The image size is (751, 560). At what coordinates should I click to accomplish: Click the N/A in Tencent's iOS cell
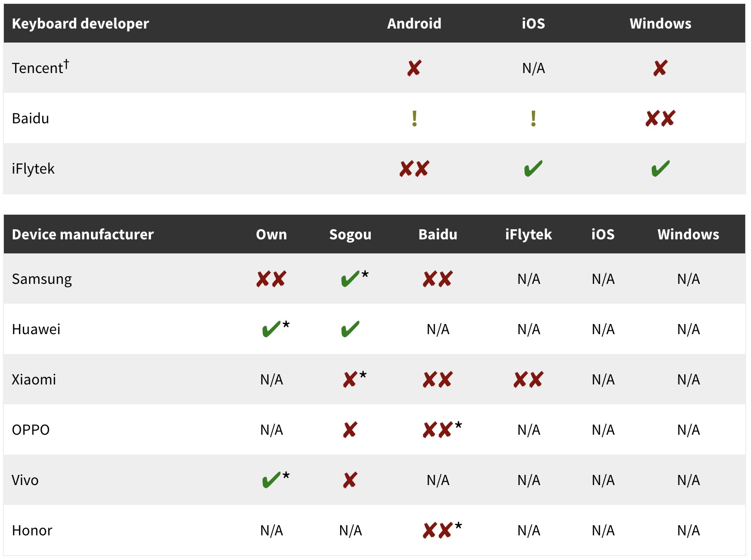pyautogui.click(x=533, y=68)
